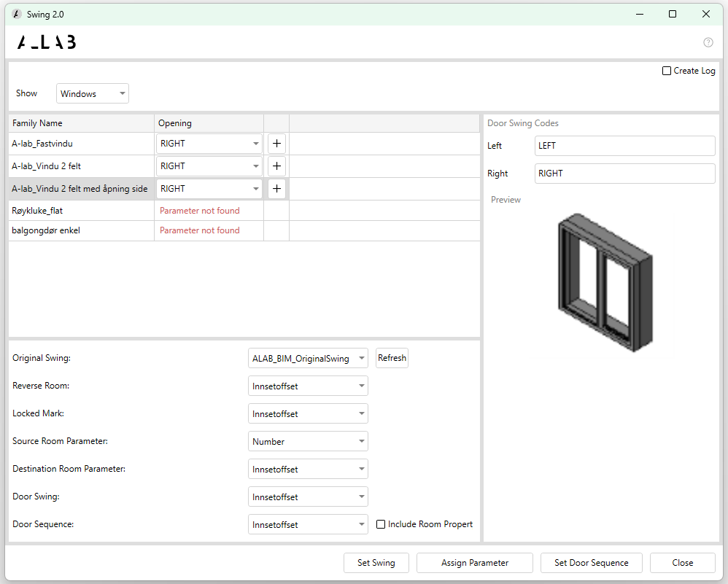Expand the Original Swing parameter dropdown
Viewport: 728px width, 584px height.
pos(308,359)
